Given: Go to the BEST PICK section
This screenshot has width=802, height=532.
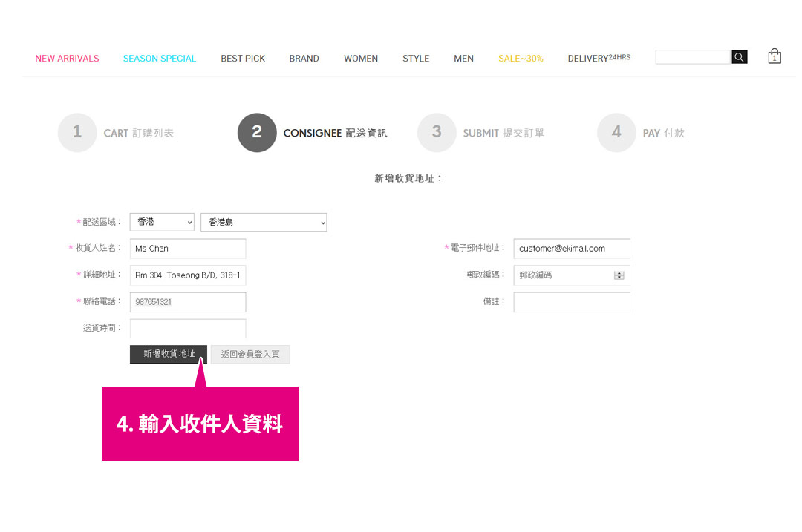Looking at the screenshot, I should click(243, 59).
